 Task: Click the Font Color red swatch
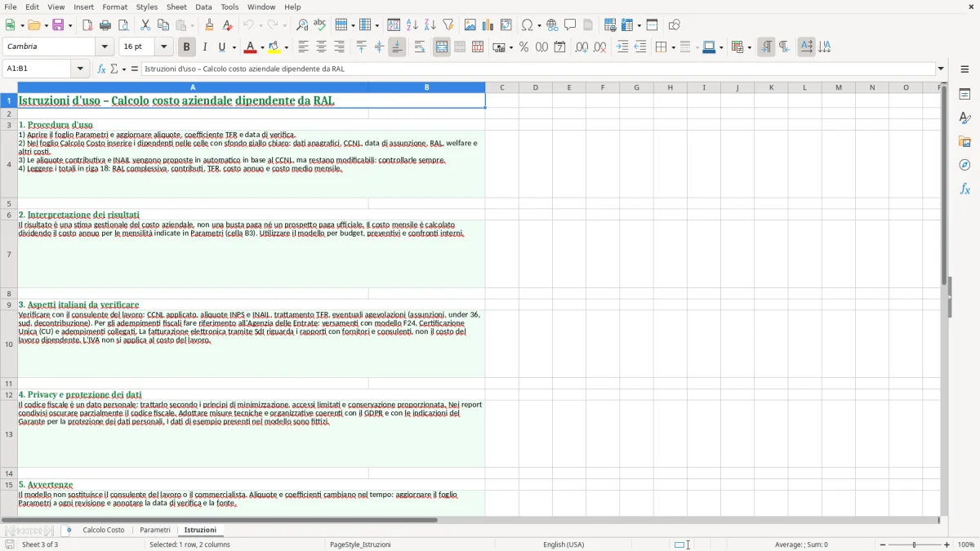coord(251,47)
